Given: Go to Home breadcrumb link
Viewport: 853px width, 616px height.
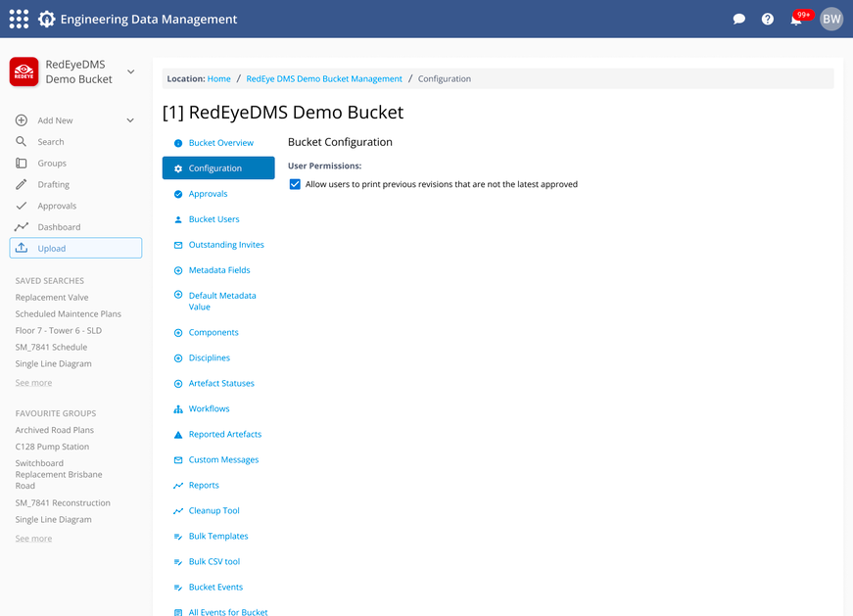Looking at the screenshot, I should (x=218, y=79).
